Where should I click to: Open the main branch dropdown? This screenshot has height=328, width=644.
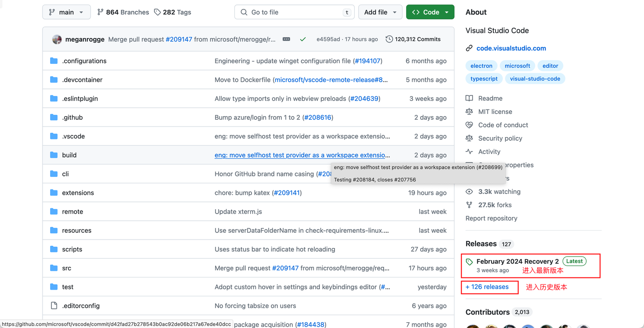pos(66,12)
